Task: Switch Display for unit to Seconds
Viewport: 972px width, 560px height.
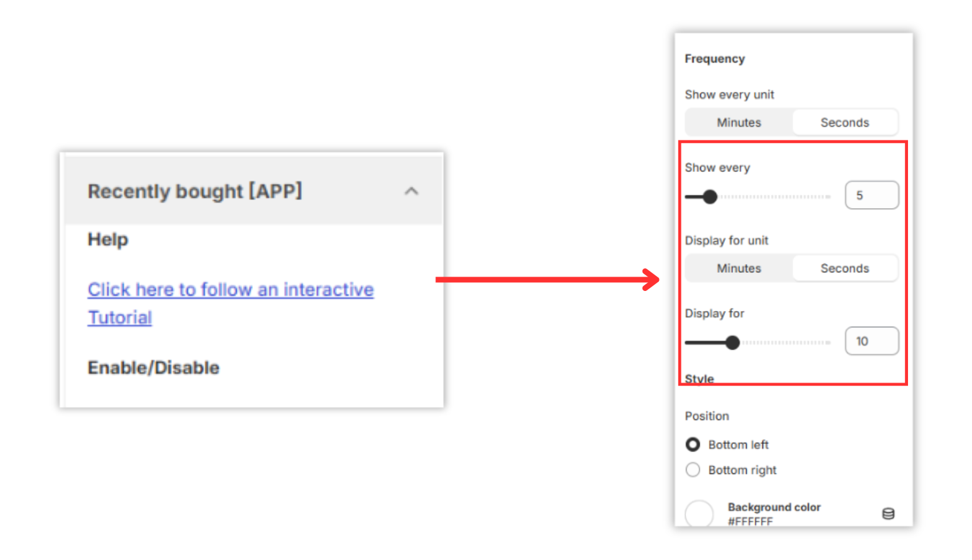Action: click(844, 268)
